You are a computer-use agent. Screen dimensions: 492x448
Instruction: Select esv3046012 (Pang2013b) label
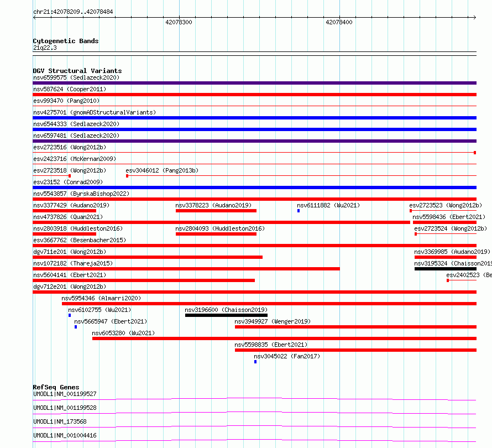click(x=162, y=170)
